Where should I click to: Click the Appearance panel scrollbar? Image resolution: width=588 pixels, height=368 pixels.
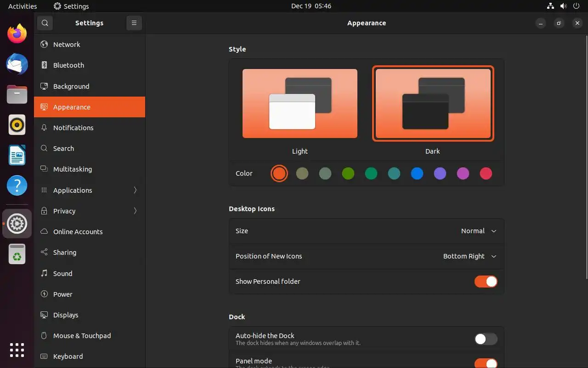coord(586,156)
